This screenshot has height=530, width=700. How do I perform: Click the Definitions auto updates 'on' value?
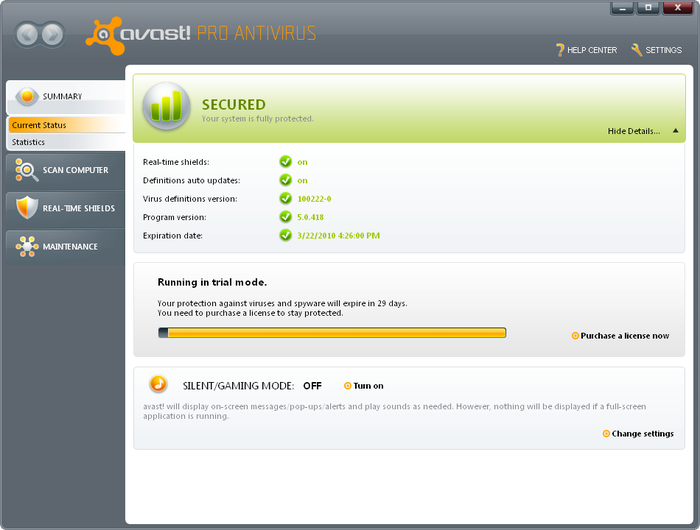click(302, 180)
